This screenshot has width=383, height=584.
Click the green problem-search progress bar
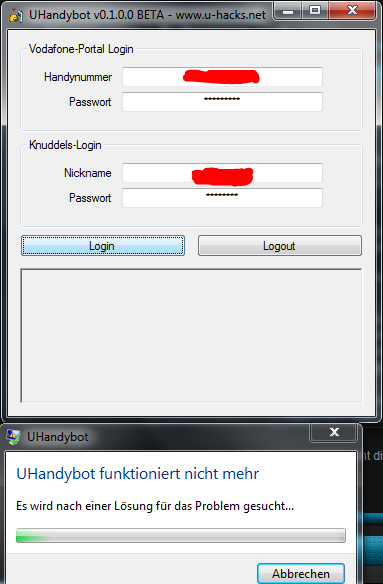tap(181, 535)
